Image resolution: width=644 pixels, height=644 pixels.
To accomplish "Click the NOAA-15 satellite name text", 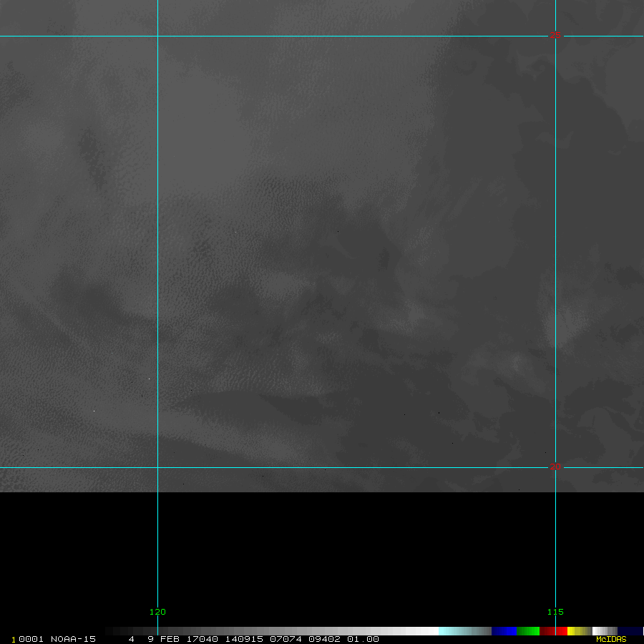I will pyautogui.click(x=72, y=639).
